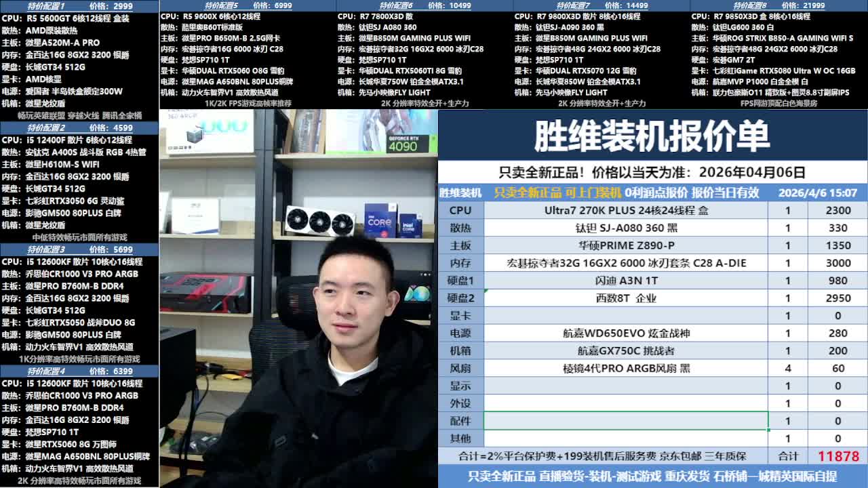Click the CPU price cell 2300

click(837, 210)
